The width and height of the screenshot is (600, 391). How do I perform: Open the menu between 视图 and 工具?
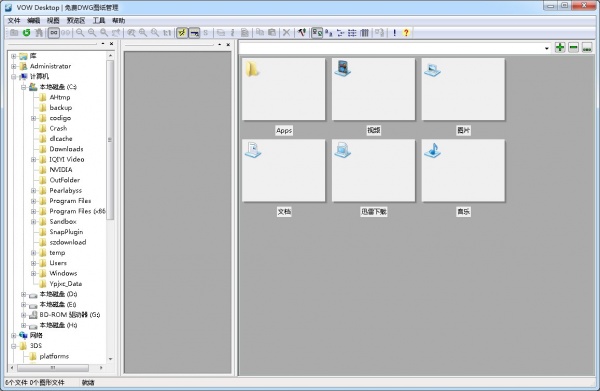pos(76,20)
